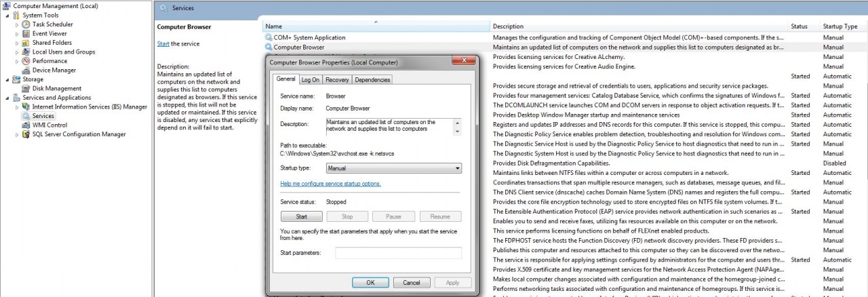Expand the Task Scheduler node
The height and width of the screenshot is (297, 868).
(x=17, y=24)
